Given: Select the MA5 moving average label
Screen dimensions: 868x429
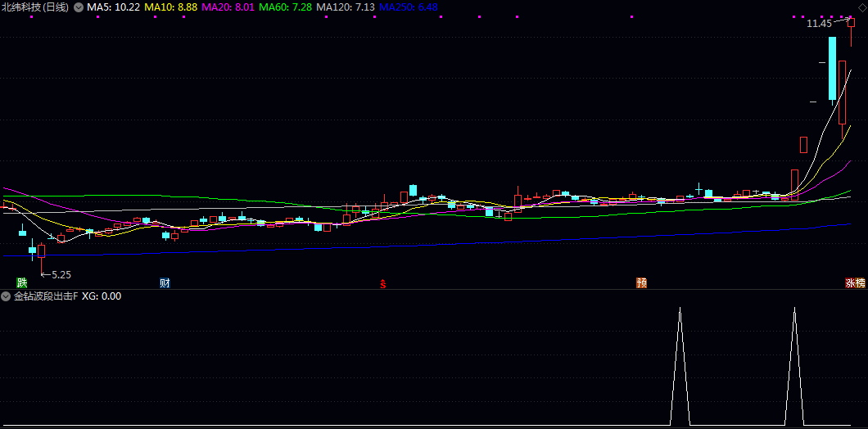Looking at the screenshot, I should click(x=113, y=7).
